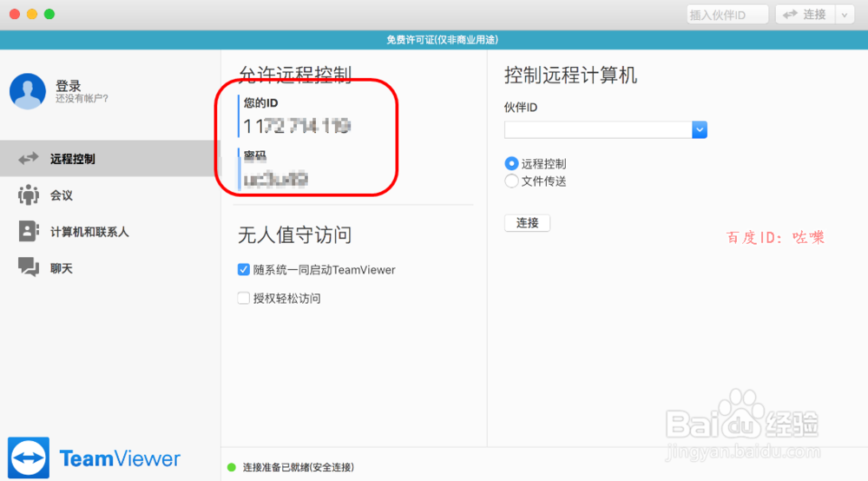Screen dimensions: 868x481
Task: Click the 免费许可证 license banner
Action: (434, 40)
